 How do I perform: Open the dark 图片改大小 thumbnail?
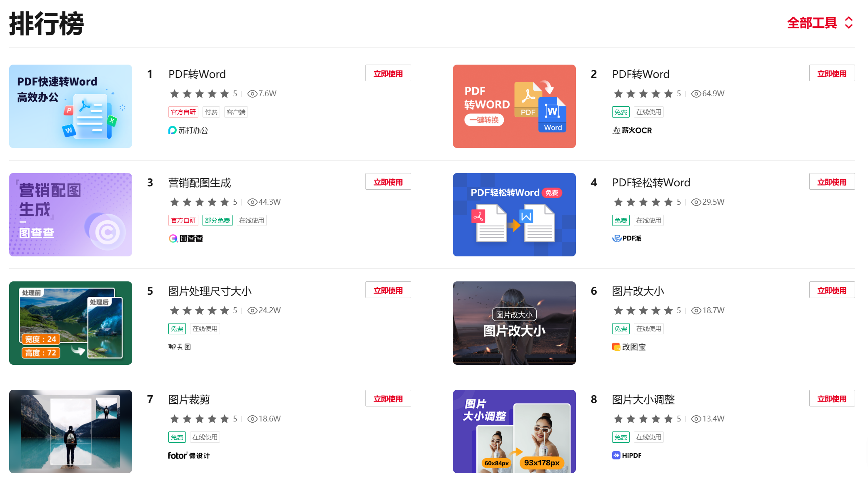point(514,323)
